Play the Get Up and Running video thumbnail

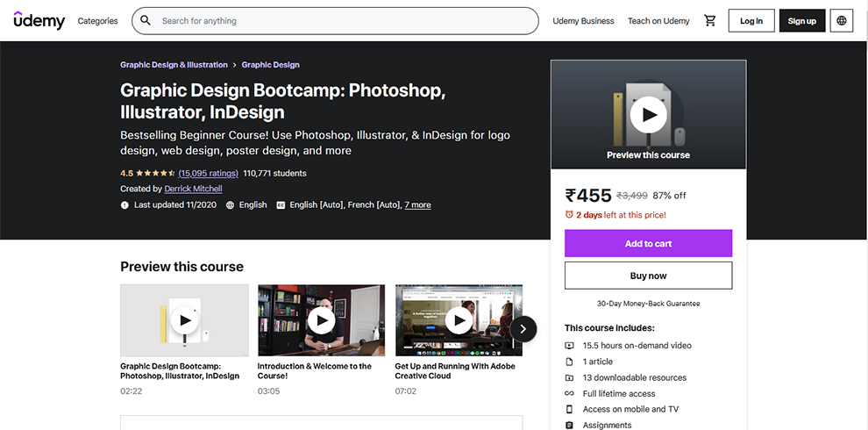(x=459, y=320)
